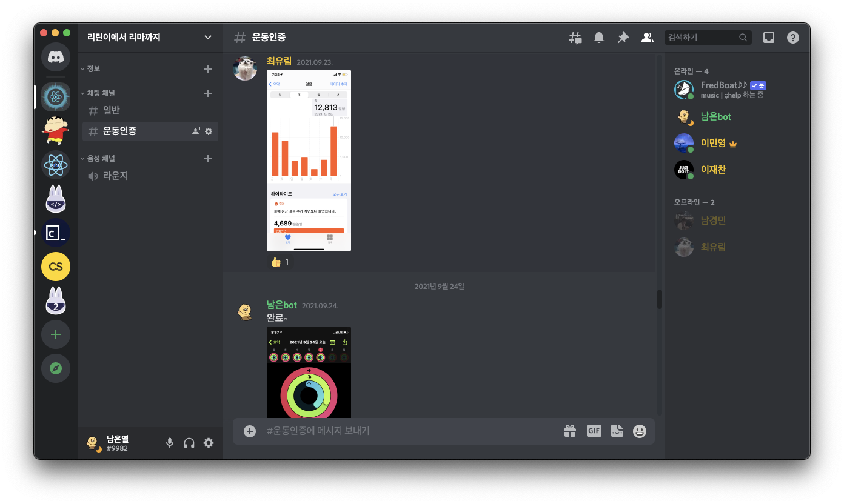Screen dimensions: 844x504
Task: Open the rabbit code-brackets server icon
Action: coord(56,198)
